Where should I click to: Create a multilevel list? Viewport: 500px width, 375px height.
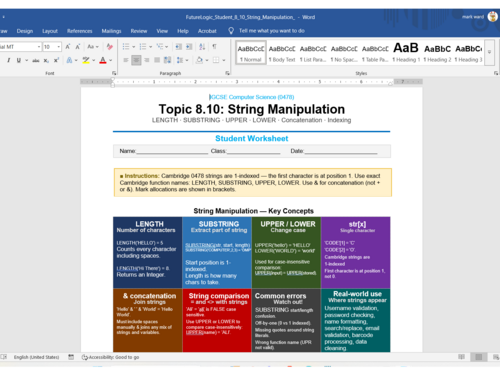160,47
